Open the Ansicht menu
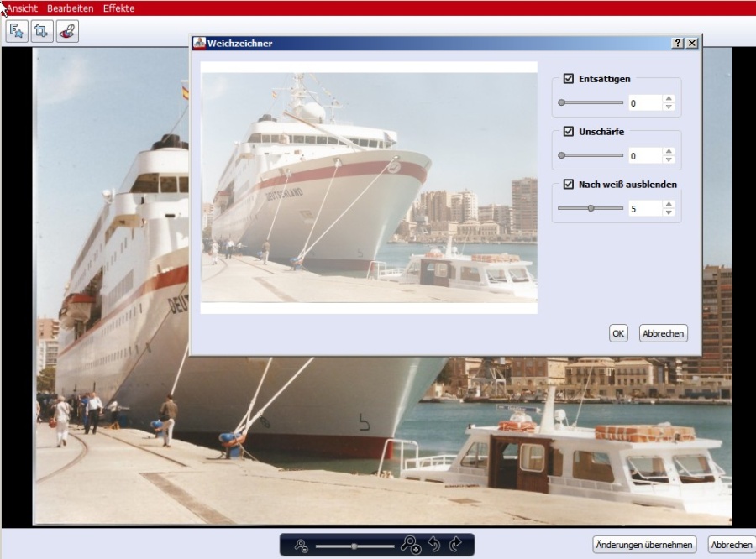Viewport: 756px width, 559px height. coord(22,8)
